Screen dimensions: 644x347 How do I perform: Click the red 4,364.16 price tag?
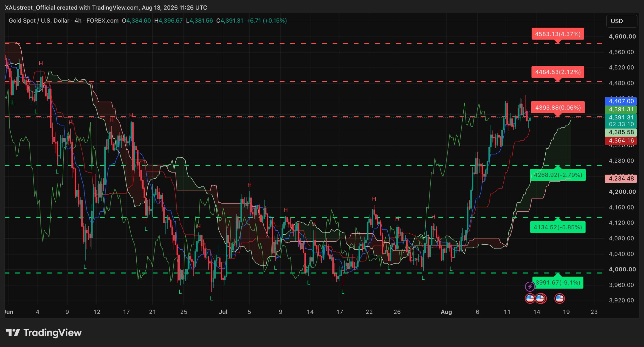(x=621, y=141)
